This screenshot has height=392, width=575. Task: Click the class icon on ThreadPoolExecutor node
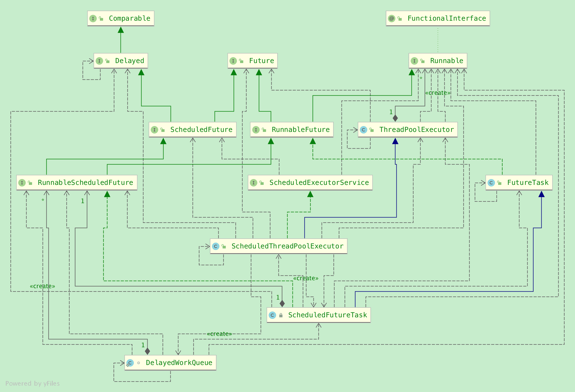364,130
